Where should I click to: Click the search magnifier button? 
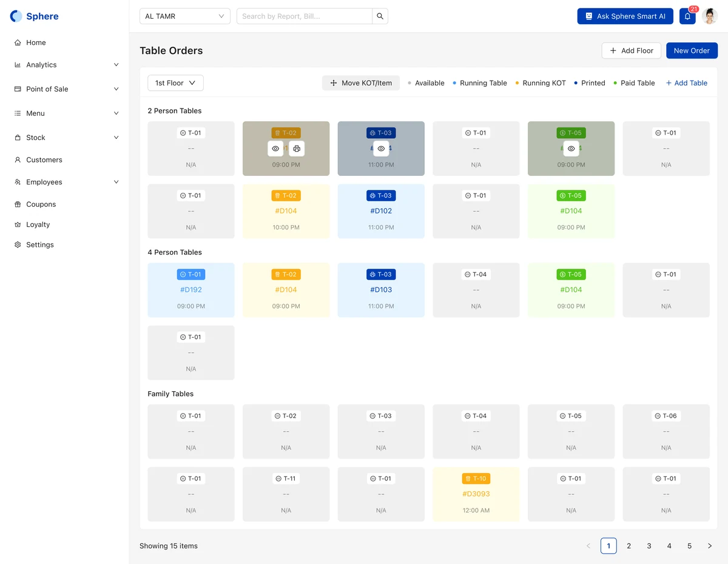(x=380, y=16)
